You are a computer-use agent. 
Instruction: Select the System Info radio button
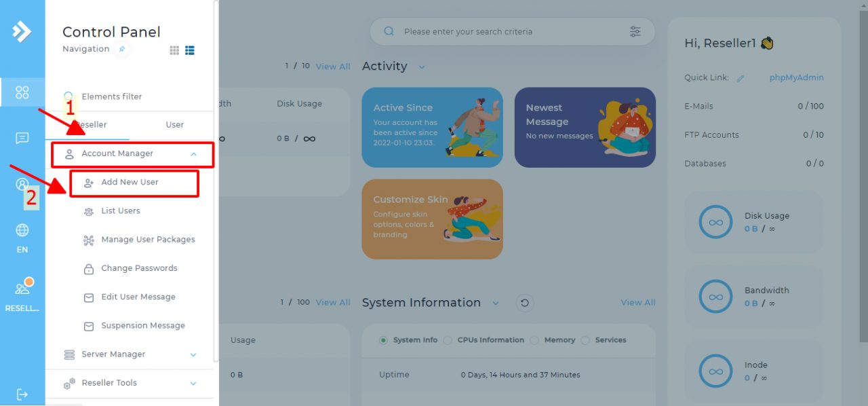tap(383, 340)
